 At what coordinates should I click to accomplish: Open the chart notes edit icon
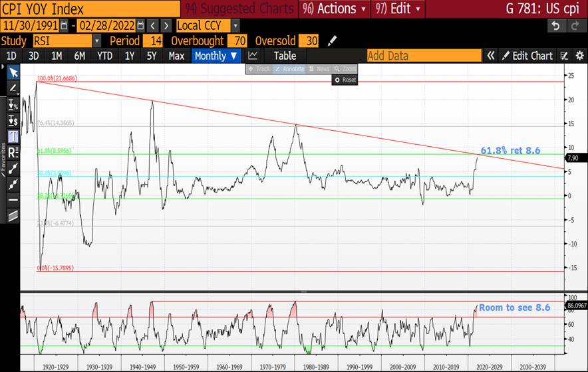pyautogui.click(x=564, y=56)
